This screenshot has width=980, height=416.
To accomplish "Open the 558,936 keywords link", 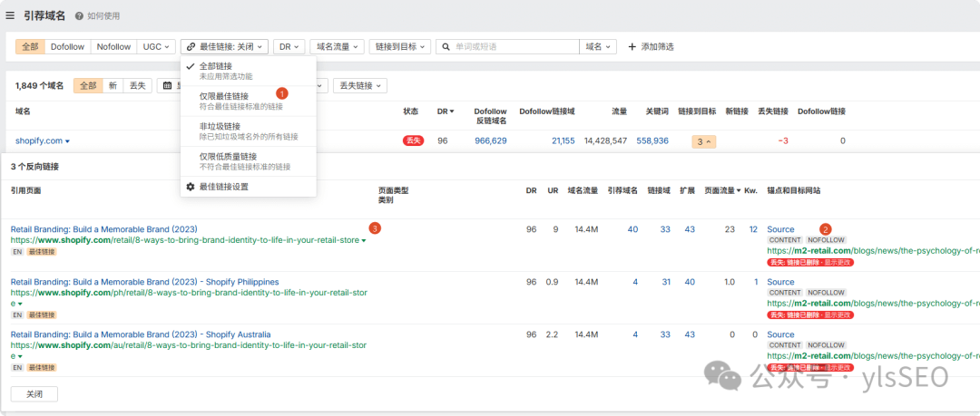I will (x=652, y=141).
